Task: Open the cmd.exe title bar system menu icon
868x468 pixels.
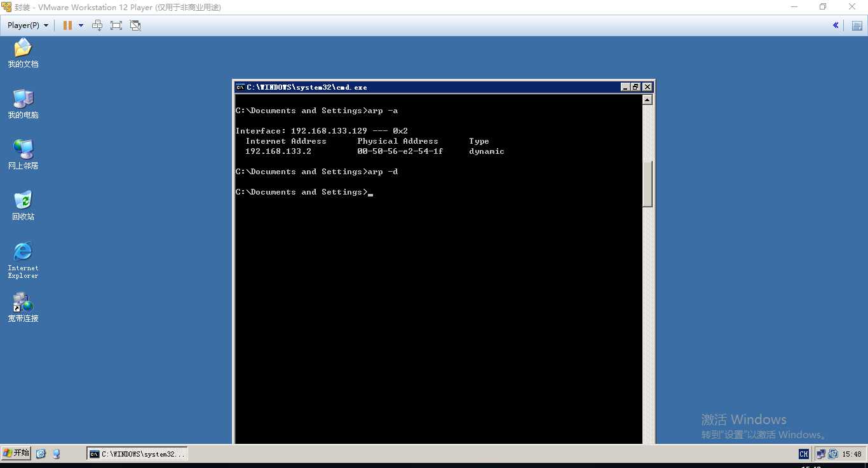Action: point(240,87)
